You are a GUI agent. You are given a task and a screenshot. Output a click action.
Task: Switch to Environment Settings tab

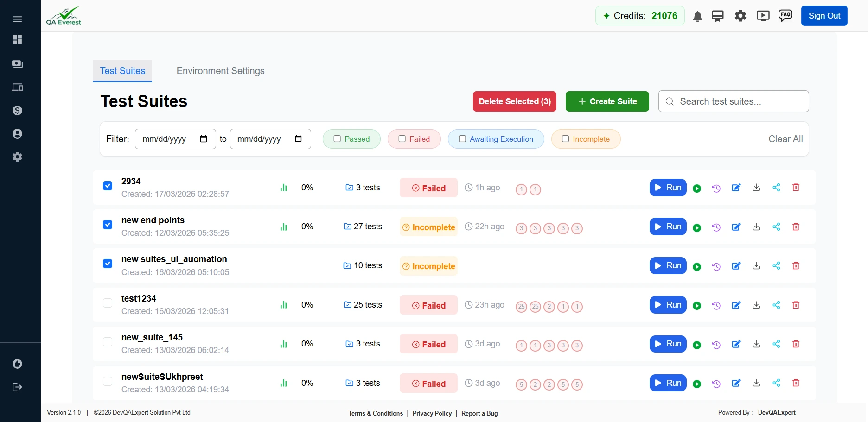click(221, 71)
